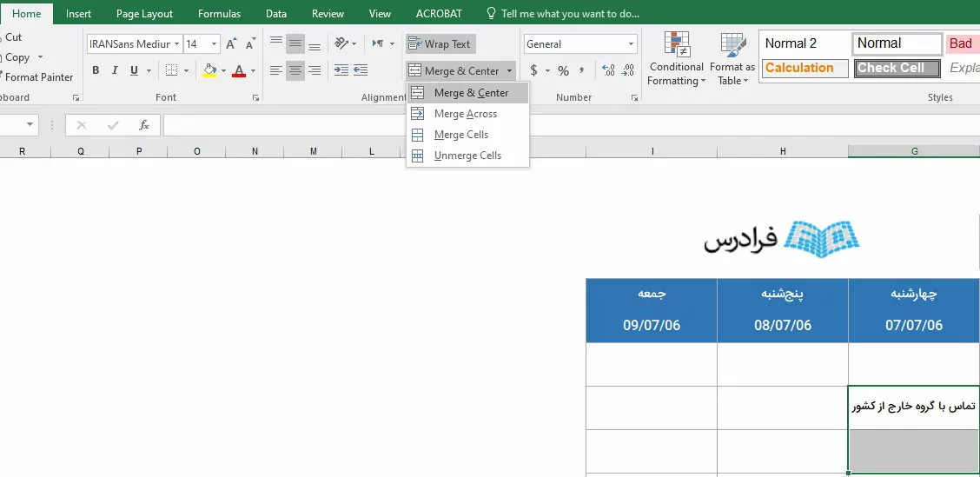980x477 pixels.
Task: Increase font size with the large A
Action: [x=231, y=43]
